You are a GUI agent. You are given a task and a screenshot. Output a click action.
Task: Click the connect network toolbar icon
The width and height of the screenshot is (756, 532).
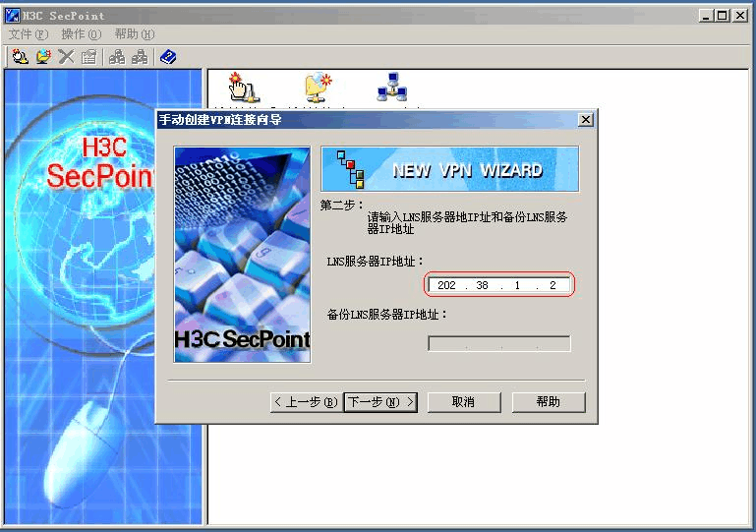point(117,57)
